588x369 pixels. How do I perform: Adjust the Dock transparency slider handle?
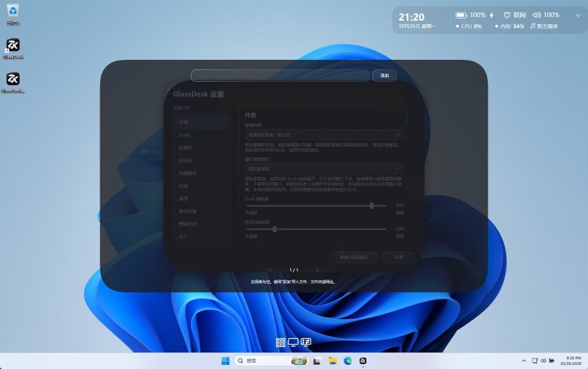pos(372,205)
